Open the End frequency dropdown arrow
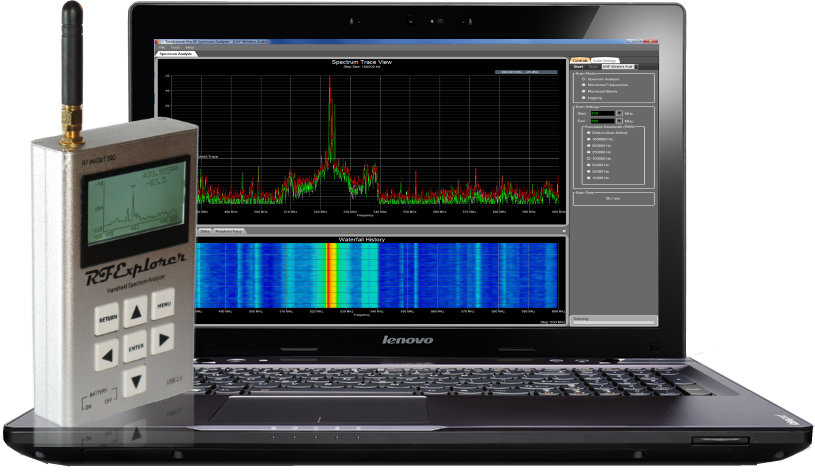 pyautogui.click(x=620, y=121)
